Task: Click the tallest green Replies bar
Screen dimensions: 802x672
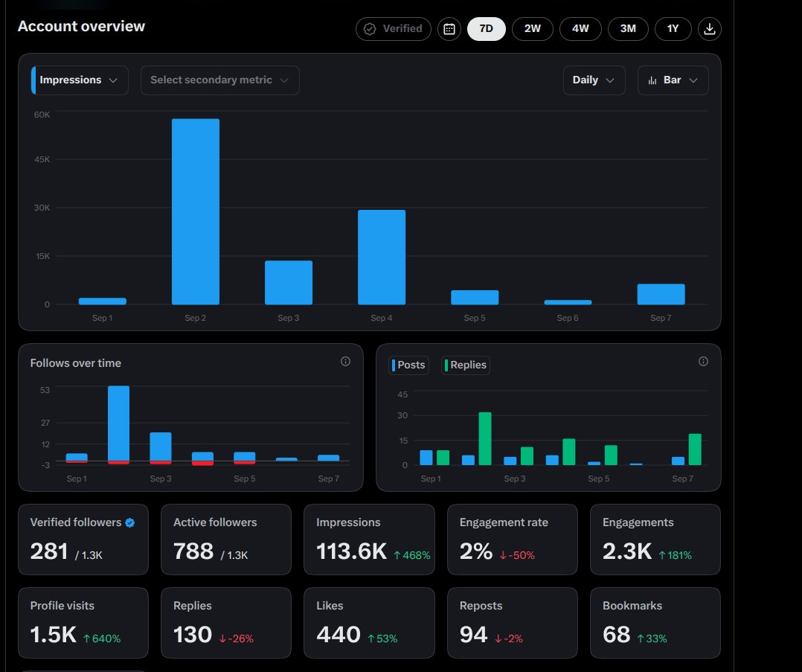Action: tap(485, 438)
